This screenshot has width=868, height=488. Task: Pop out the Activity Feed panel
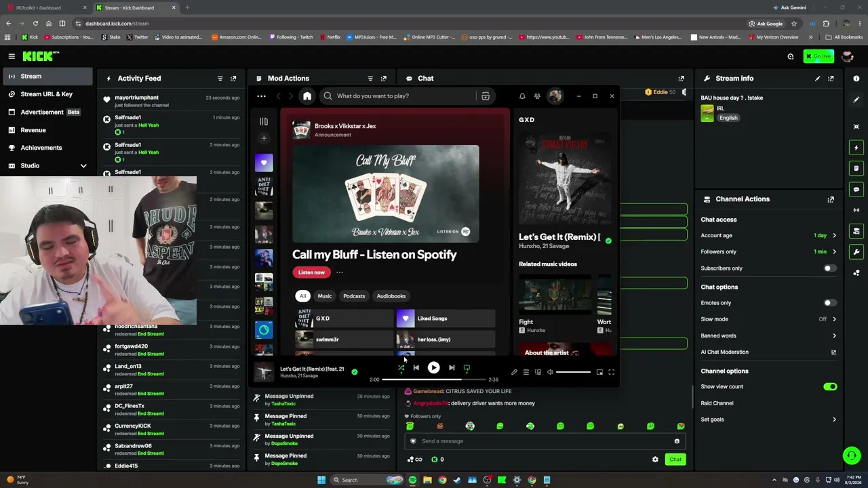[x=233, y=79]
